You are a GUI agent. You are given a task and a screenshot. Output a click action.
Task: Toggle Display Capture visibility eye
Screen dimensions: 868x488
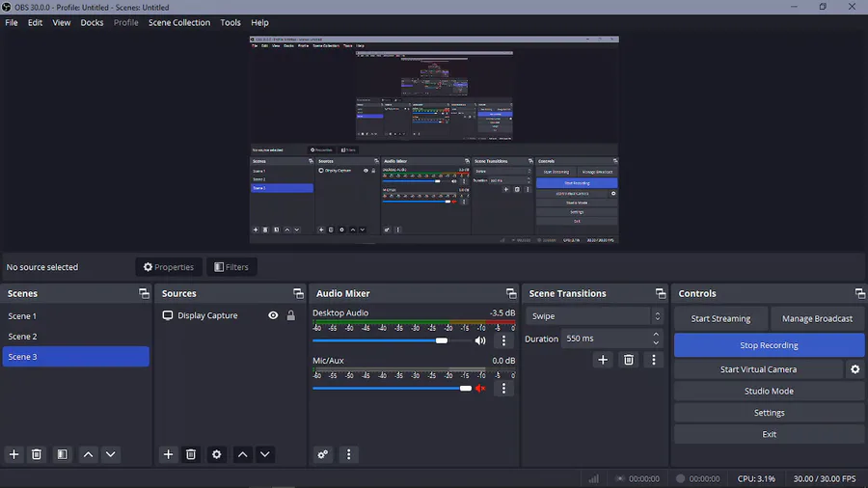[273, 315]
